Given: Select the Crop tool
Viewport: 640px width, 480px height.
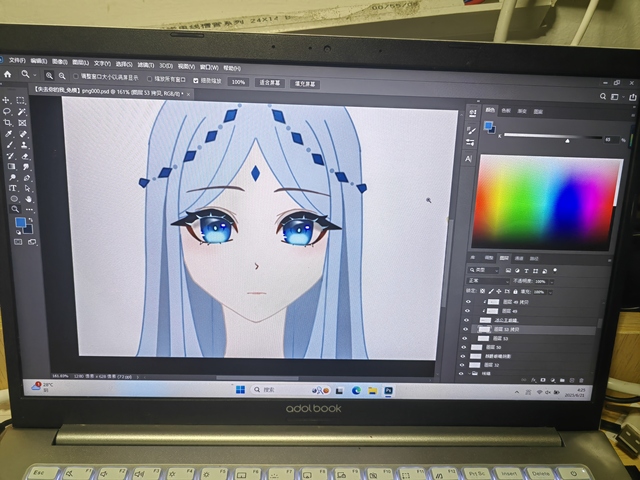Looking at the screenshot, I should click(x=7, y=122).
